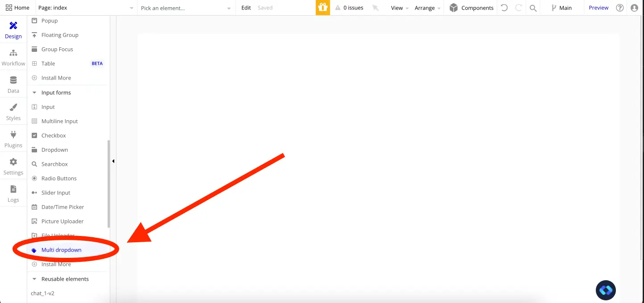This screenshot has width=644, height=303.
Task: Select the Checkbox input element
Action: click(54, 135)
